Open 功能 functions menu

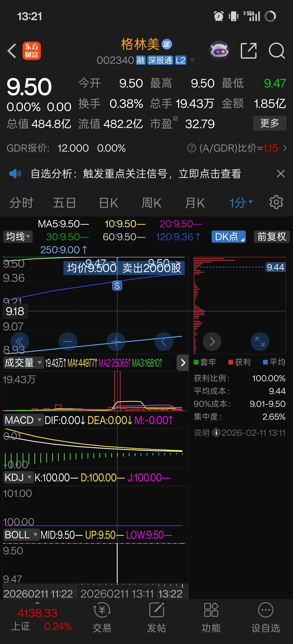[211, 618]
